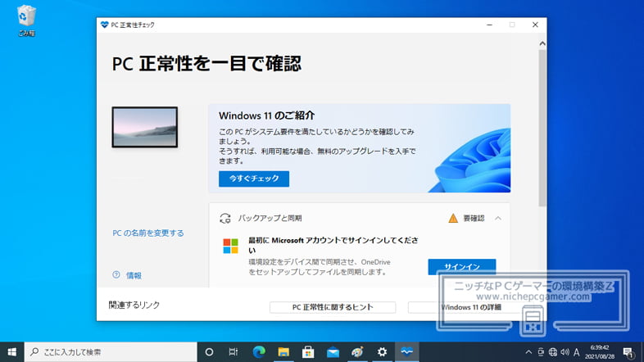Click the tray icon left of the globe
Viewport: 644px width, 362px height.
[x=541, y=351]
